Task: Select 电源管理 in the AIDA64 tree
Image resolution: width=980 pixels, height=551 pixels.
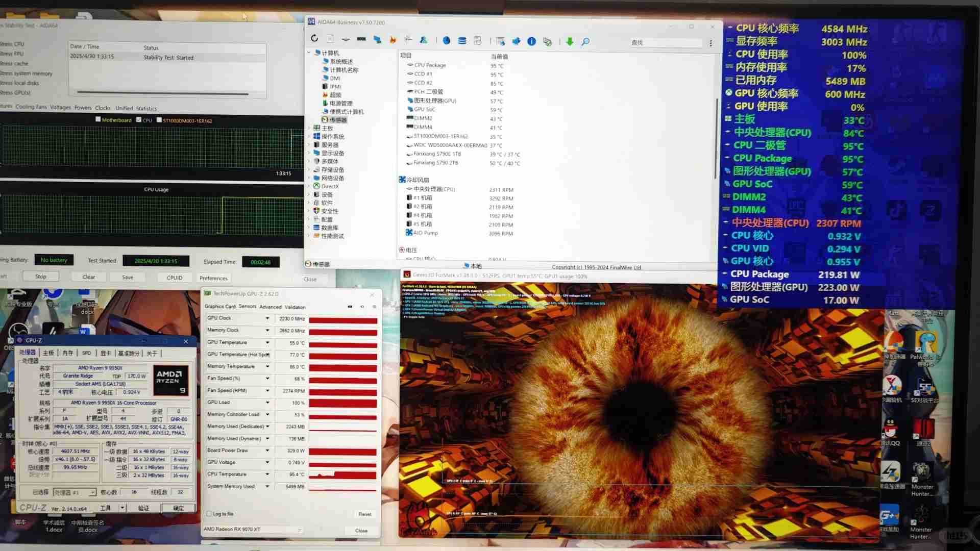Action: tap(337, 103)
